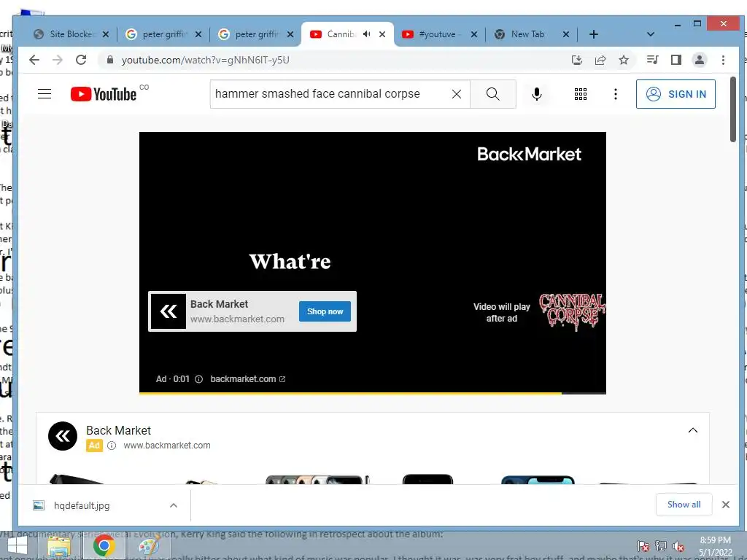Open the hqdefault.jpg downloaded file
Image resolution: width=747 pixels, height=560 pixels.
82,506
